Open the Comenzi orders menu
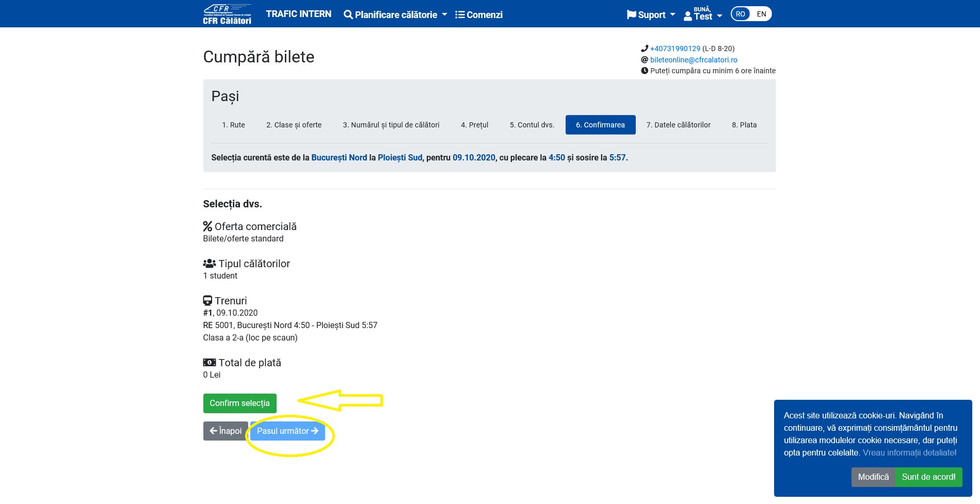This screenshot has height=504, width=980. point(479,15)
